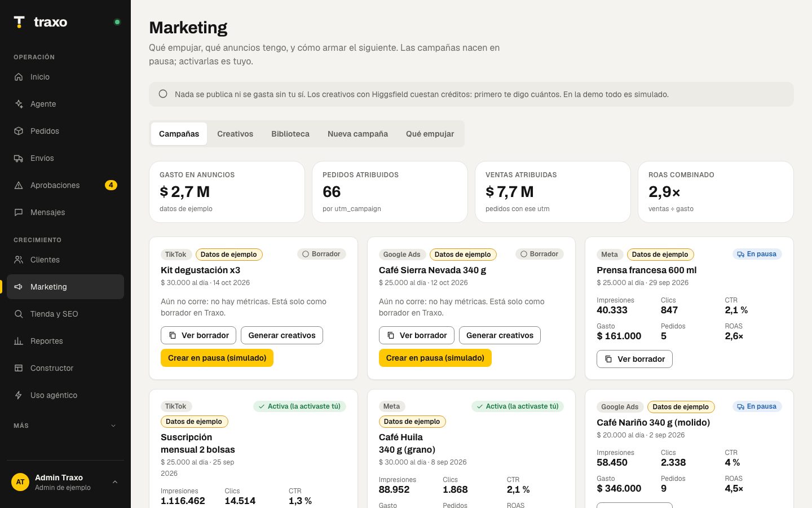Click Ver borrador on Café Sierra Nevada

[417, 335]
